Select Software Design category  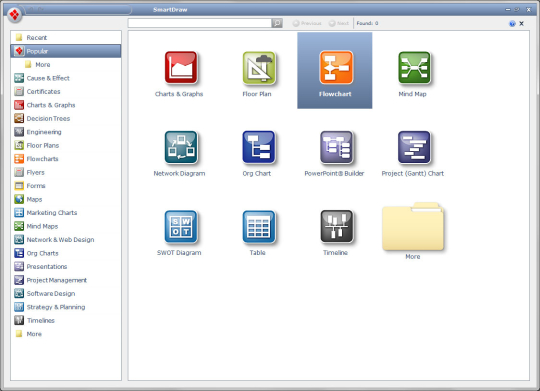66,293
